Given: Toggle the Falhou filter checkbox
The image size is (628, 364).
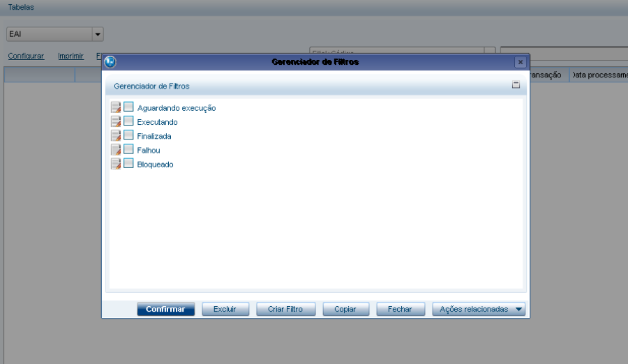Looking at the screenshot, I should point(128,149).
